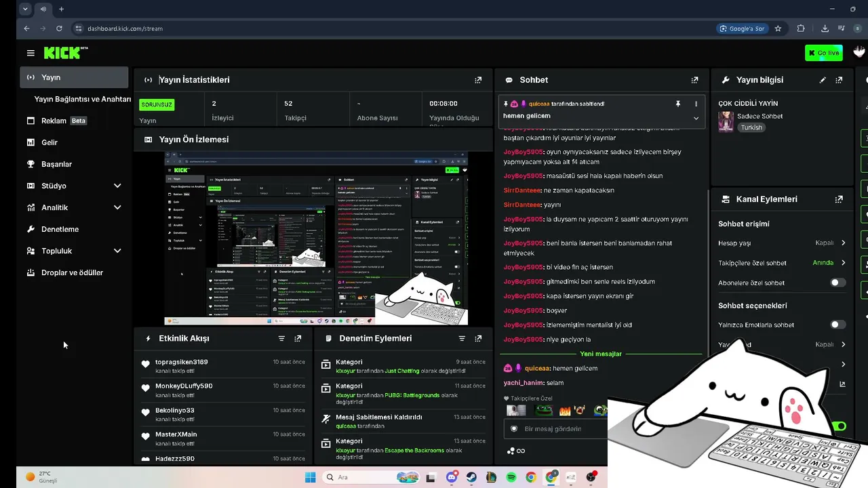
Task: Click the Turkish language tag
Action: 751,127
